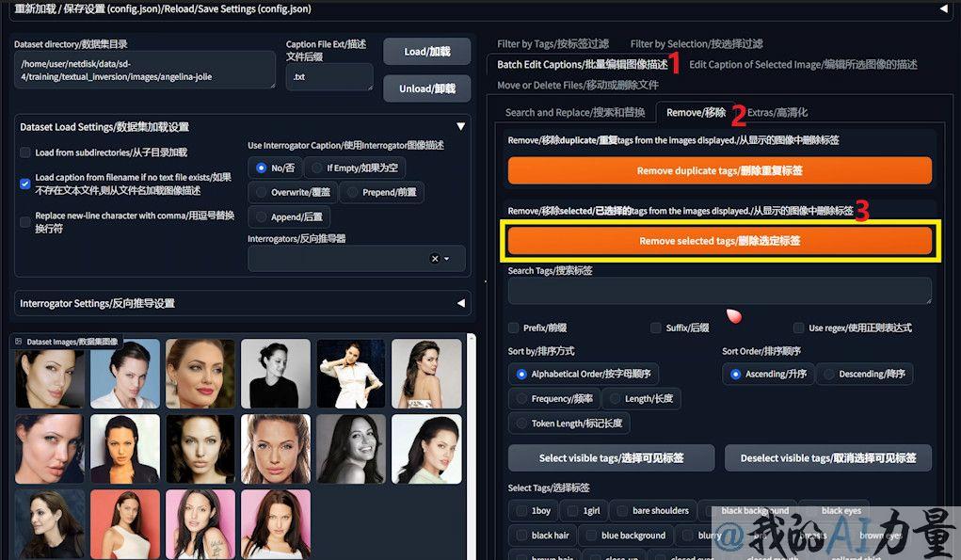Select black-and-white thumbnail in first row
961x560 pixels.
(276, 374)
